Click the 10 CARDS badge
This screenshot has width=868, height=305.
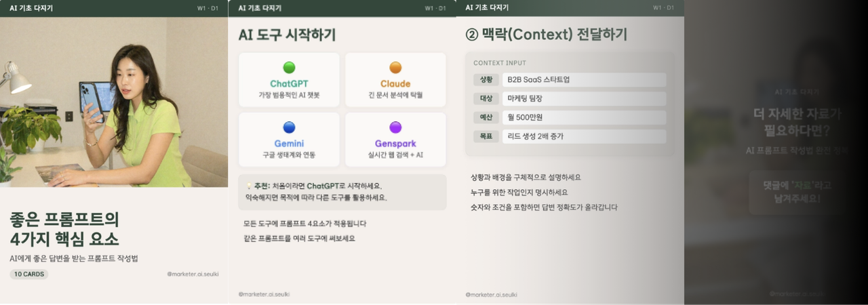[x=29, y=274]
